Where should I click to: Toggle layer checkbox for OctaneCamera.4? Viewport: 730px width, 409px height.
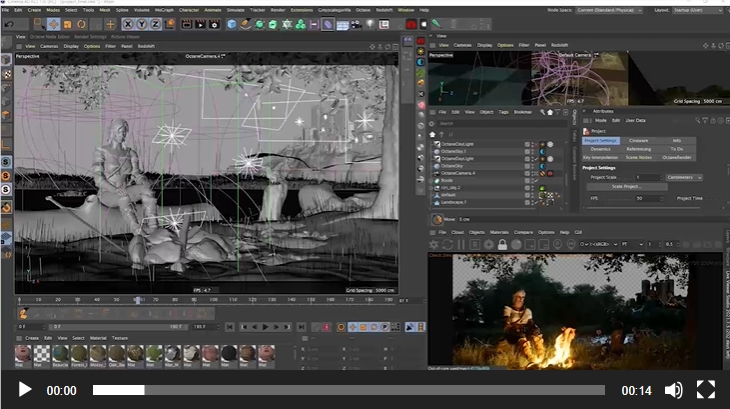pyautogui.click(x=527, y=173)
